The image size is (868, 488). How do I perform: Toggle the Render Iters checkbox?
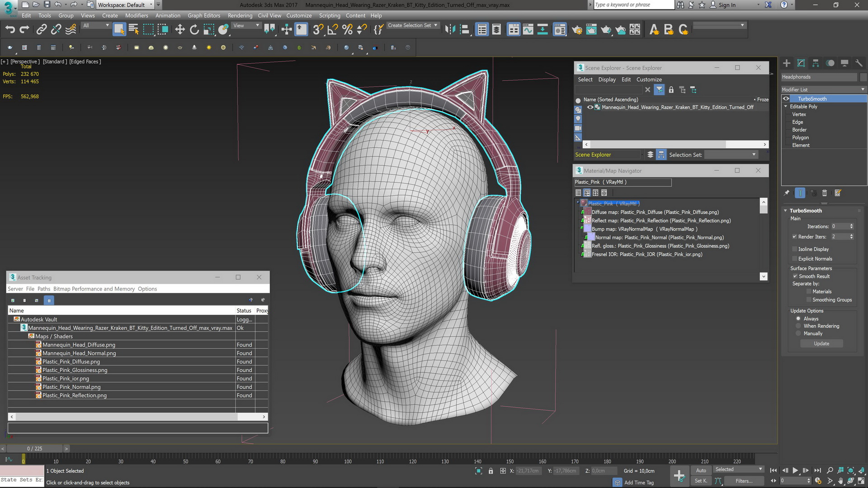point(794,236)
